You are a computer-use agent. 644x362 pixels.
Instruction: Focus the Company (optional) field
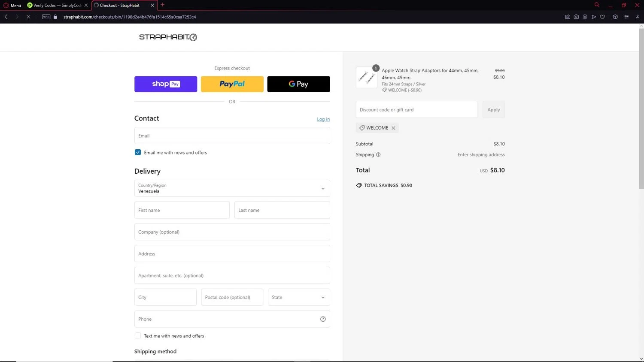[232, 232]
